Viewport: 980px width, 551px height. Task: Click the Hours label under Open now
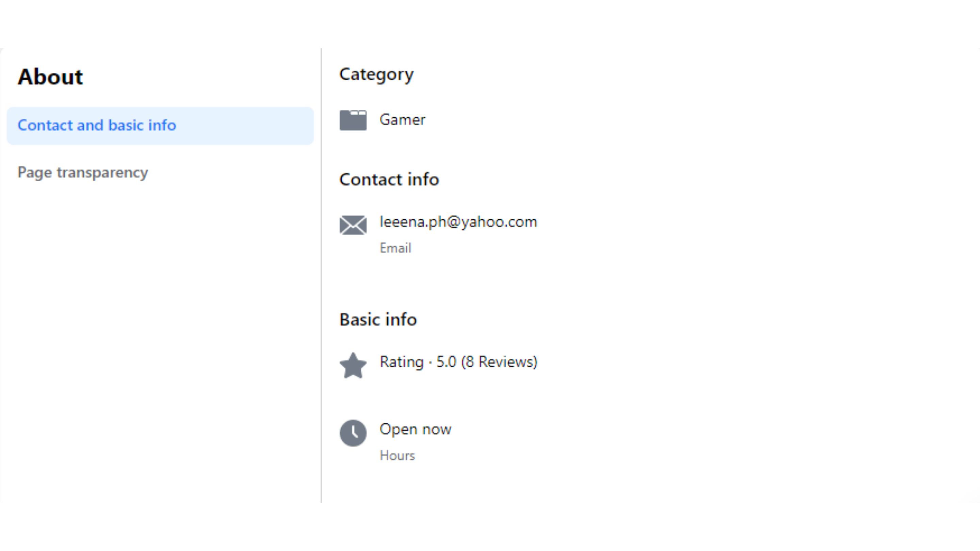pos(397,455)
